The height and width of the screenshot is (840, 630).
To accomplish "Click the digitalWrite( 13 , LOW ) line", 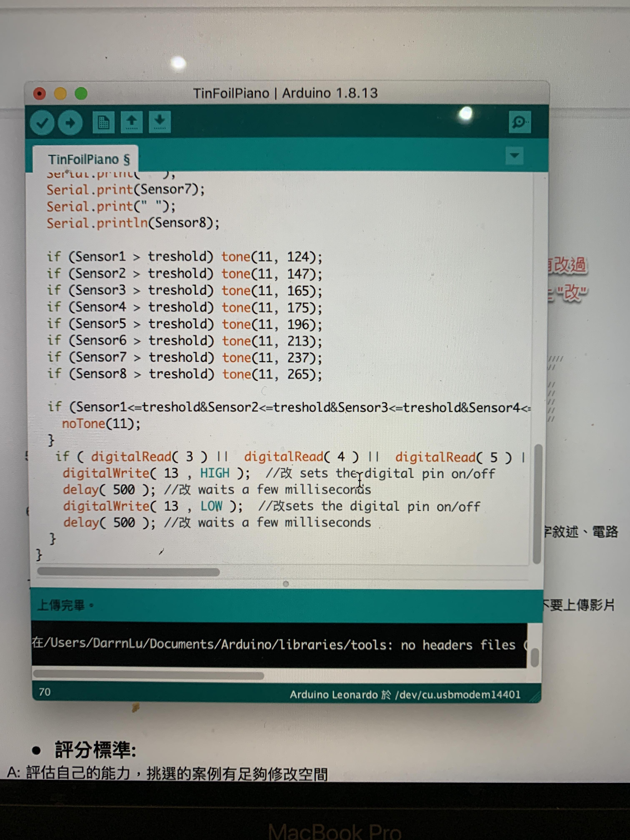I will (x=271, y=506).
